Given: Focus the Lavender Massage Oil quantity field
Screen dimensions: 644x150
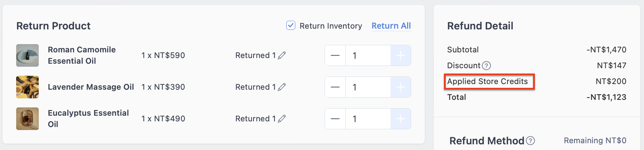Looking at the screenshot, I should 368,87.
